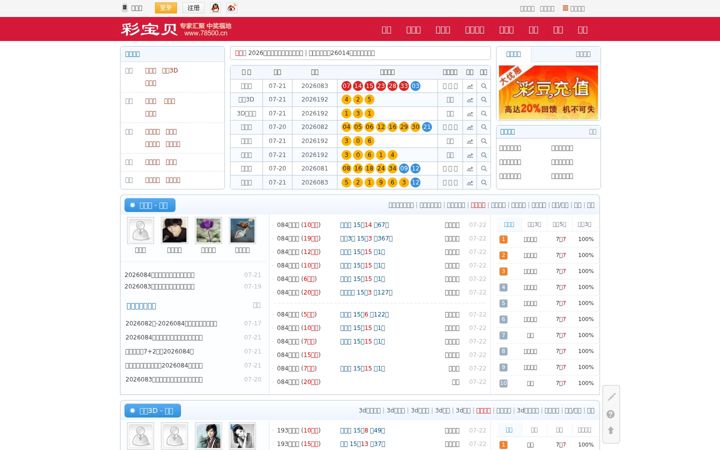The image size is (720, 450).
Task: Click magnifier icon in the 07 14 15 23 row
Action: pyautogui.click(x=484, y=86)
